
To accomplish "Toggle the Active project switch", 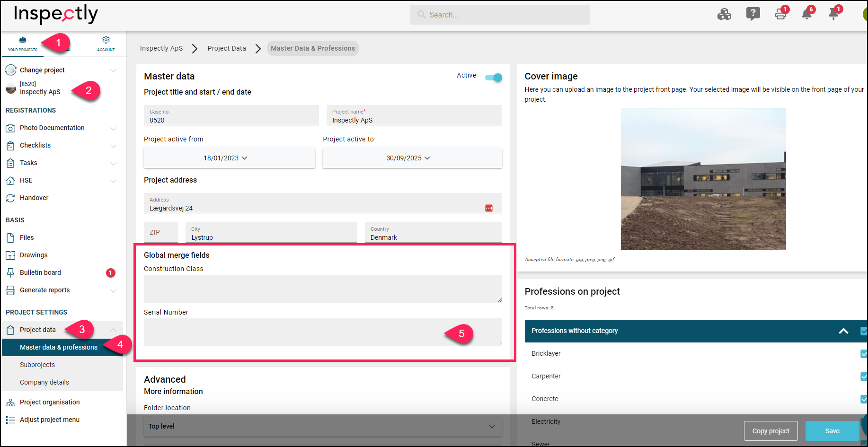I will tap(494, 78).
